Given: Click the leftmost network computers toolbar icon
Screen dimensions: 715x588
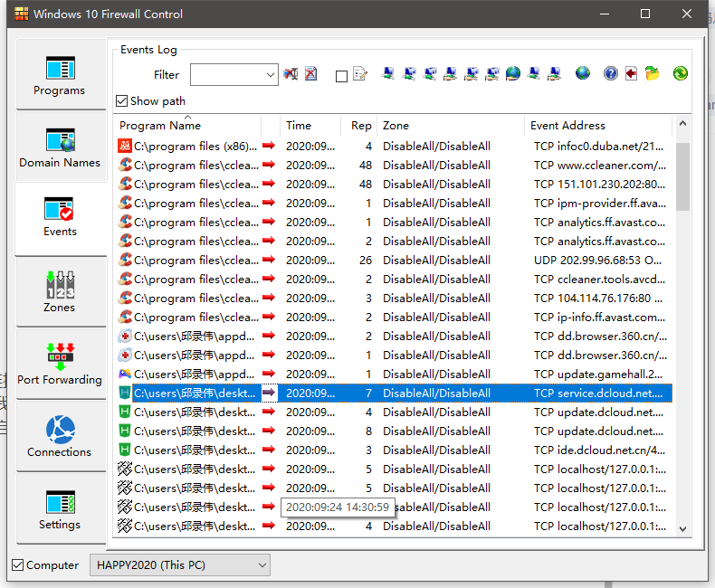Looking at the screenshot, I should pyautogui.click(x=388, y=73).
